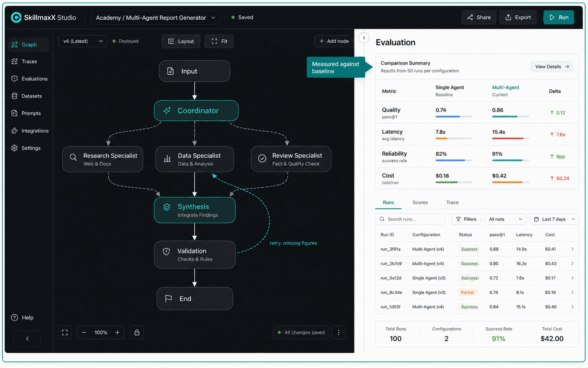588x368 pixels.
Task: Zoom out with the minus button
Action: pos(84,333)
